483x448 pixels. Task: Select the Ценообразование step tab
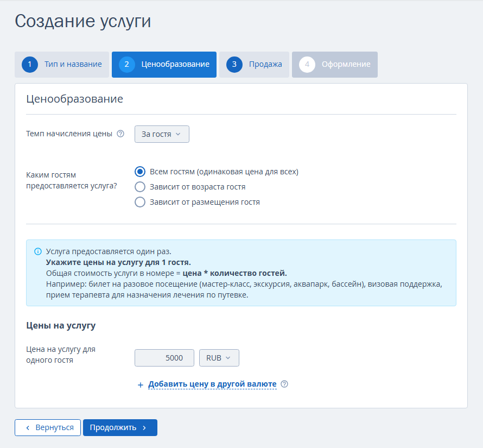[164, 65]
